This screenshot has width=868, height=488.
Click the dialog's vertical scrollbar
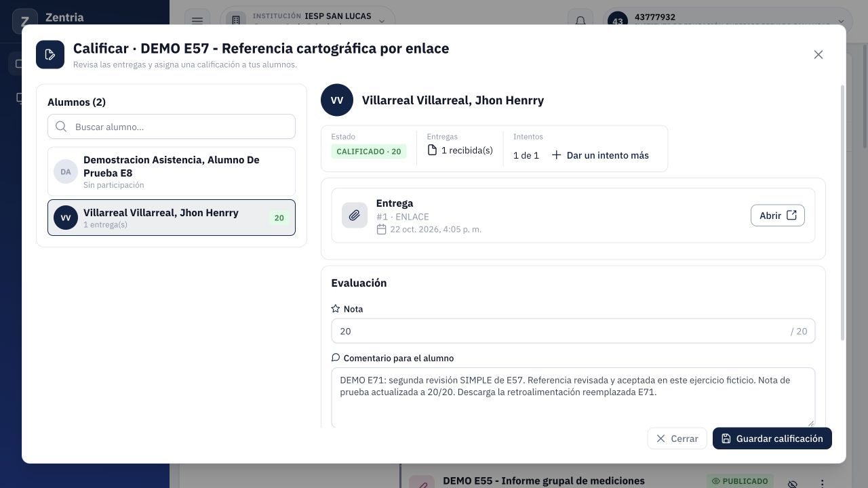(843, 212)
